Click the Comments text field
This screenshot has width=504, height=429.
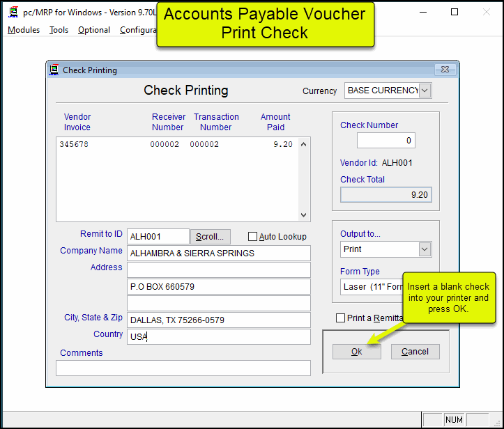click(x=183, y=368)
